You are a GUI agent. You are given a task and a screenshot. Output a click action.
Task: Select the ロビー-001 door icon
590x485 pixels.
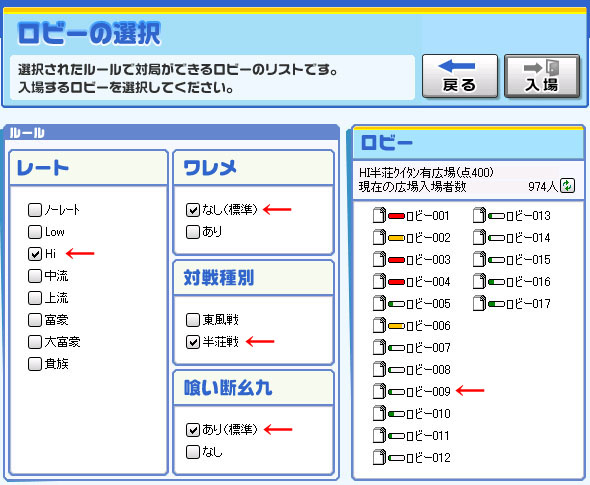pos(379,215)
